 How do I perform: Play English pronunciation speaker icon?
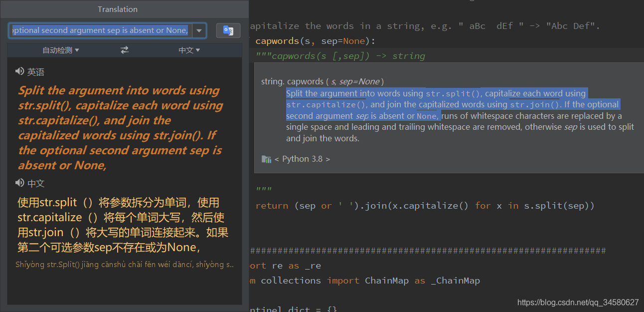click(x=20, y=72)
